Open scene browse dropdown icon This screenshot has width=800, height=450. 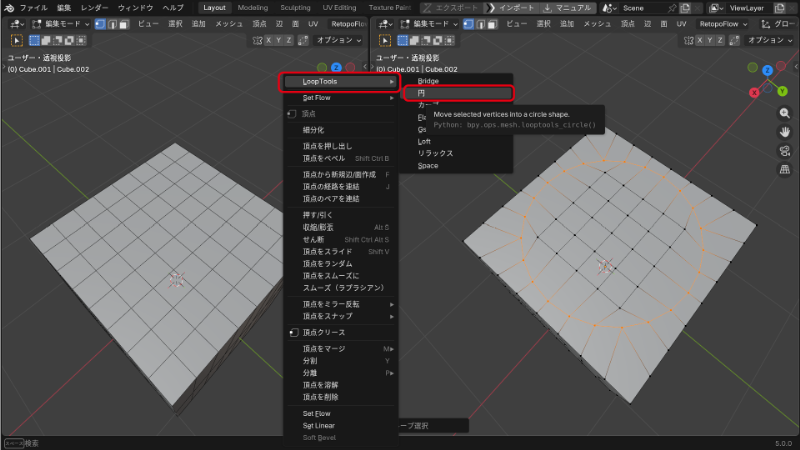coord(610,8)
